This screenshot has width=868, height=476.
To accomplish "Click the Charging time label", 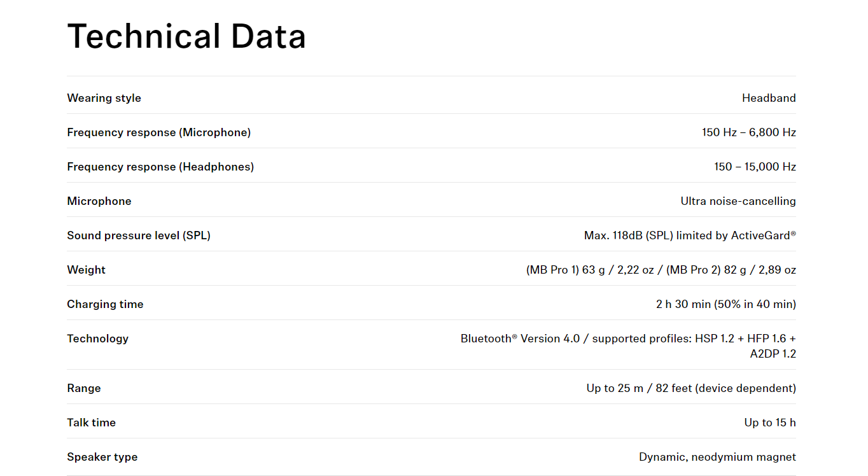I will coord(105,304).
